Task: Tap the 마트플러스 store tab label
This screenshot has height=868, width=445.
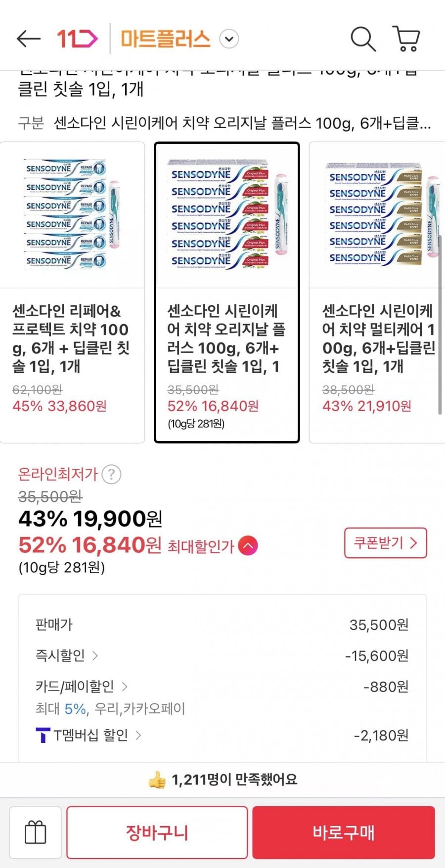Action: (166, 39)
